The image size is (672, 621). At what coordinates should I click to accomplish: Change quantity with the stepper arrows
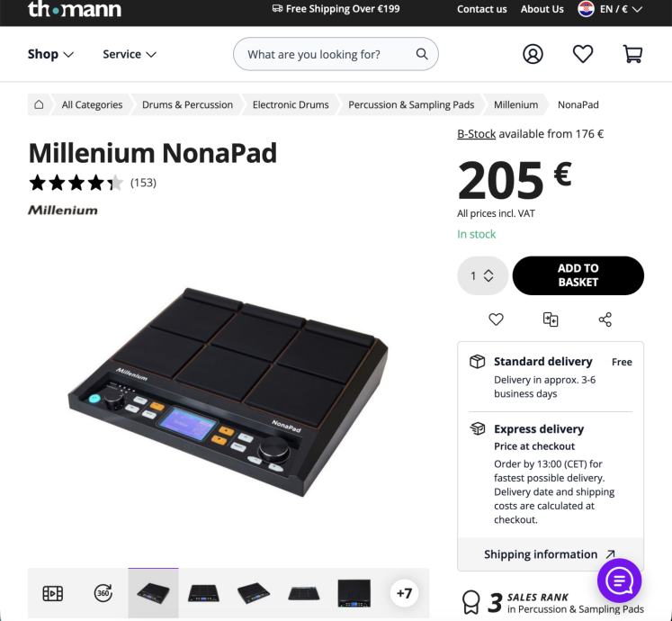[488, 275]
